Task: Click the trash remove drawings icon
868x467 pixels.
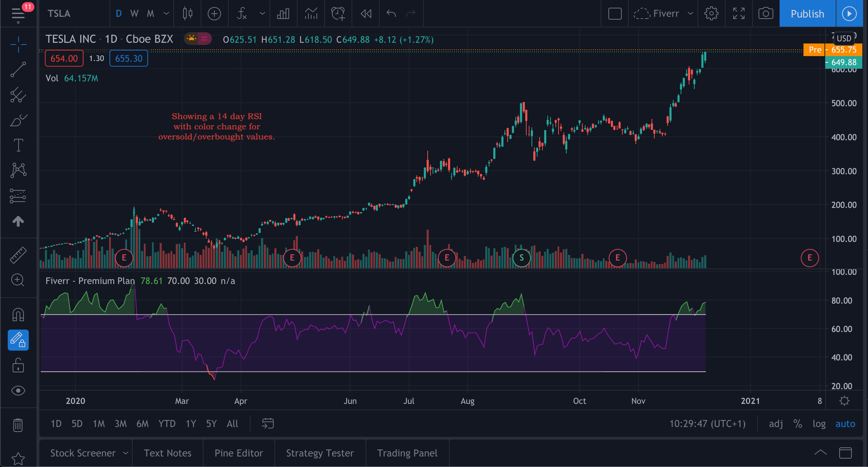Action: click(18, 425)
